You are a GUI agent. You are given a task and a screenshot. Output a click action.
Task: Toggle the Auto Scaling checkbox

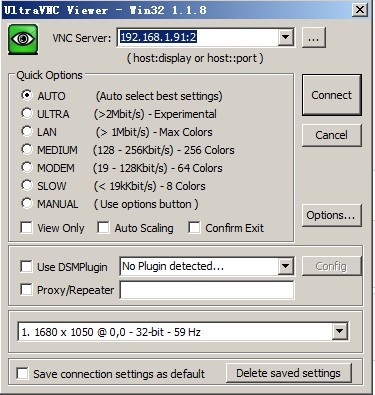coord(103,228)
